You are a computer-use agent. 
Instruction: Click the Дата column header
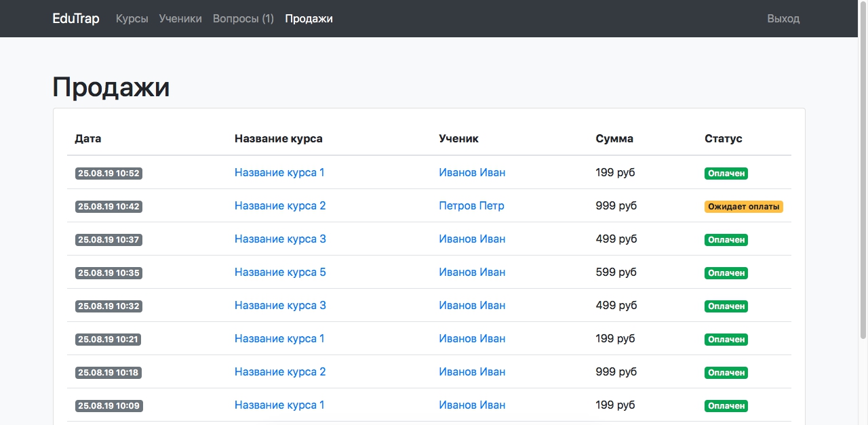click(x=88, y=138)
